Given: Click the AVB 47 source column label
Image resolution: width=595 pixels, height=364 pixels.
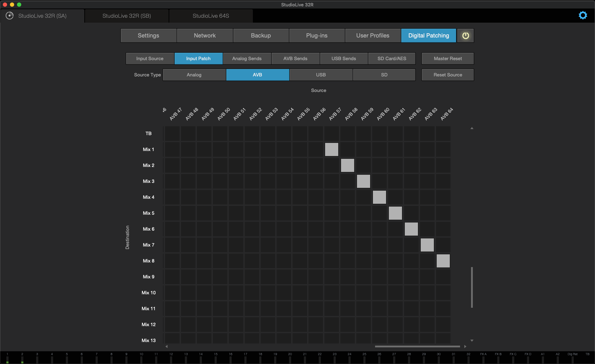Looking at the screenshot, I should [x=176, y=114].
